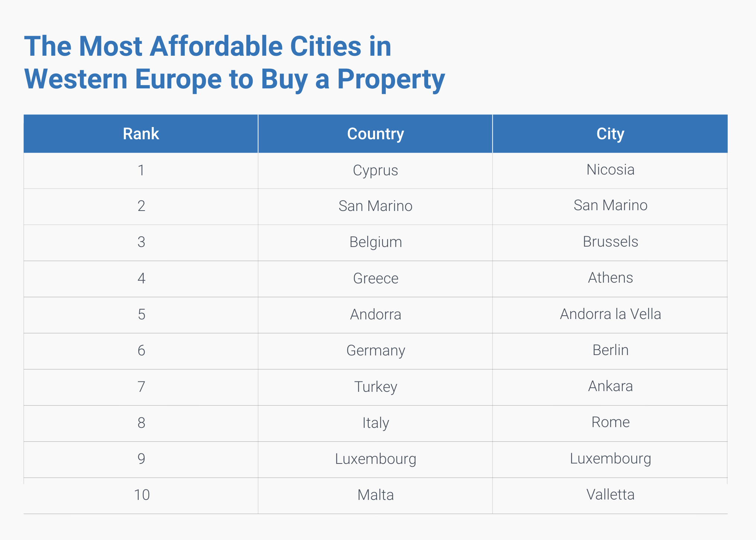Click San Marino in the City column
This screenshot has width=756, height=540.
pos(610,205)
